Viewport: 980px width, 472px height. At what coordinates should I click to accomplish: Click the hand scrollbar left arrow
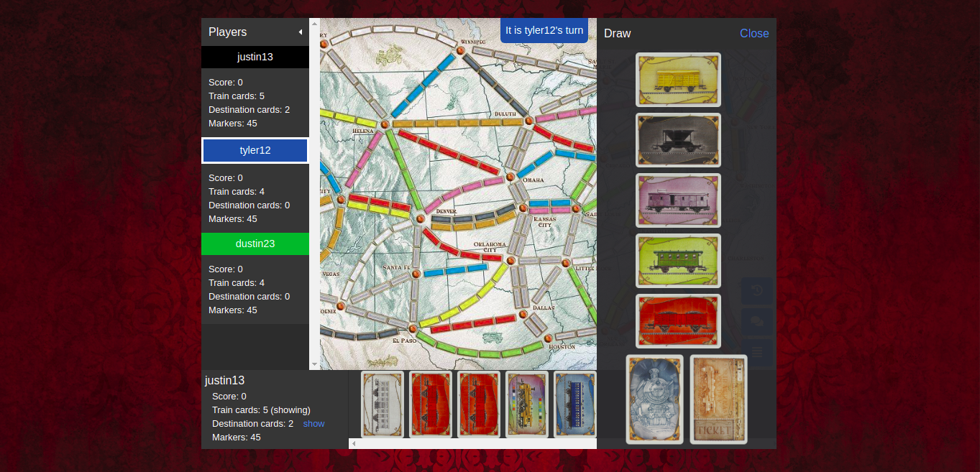point(353,444)
